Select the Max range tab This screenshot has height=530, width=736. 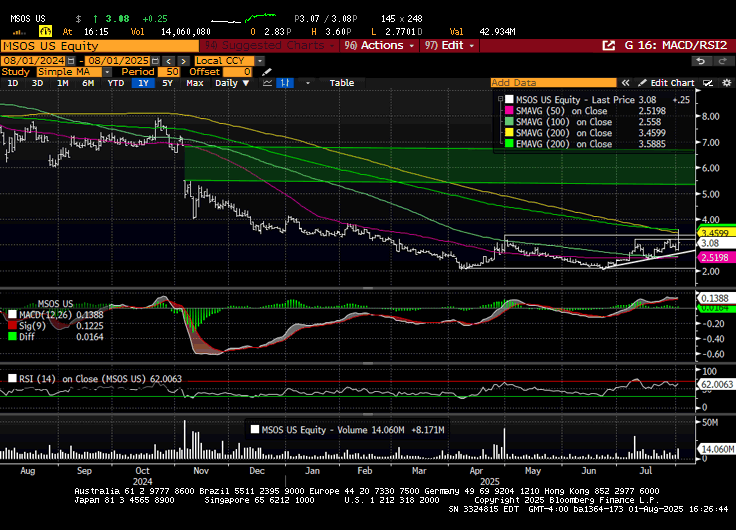click(194, 83)
